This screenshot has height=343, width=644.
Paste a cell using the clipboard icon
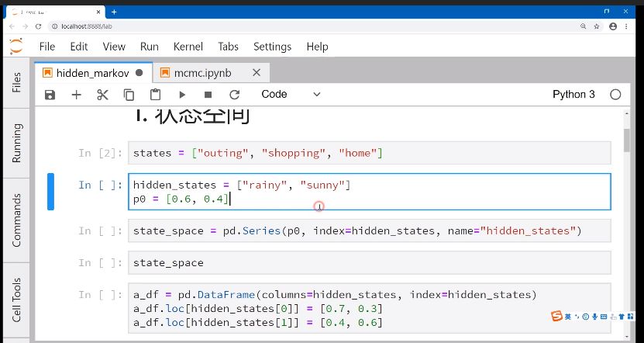point(155,95)
